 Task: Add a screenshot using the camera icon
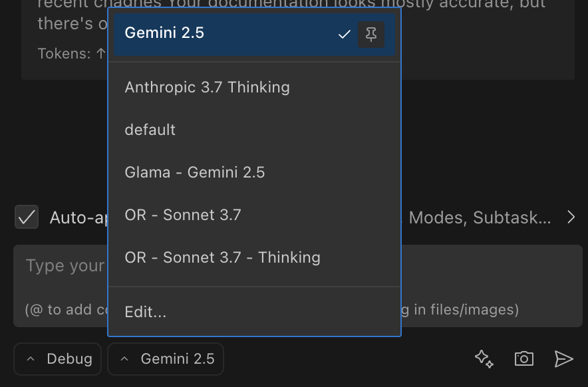coord(523,359)
